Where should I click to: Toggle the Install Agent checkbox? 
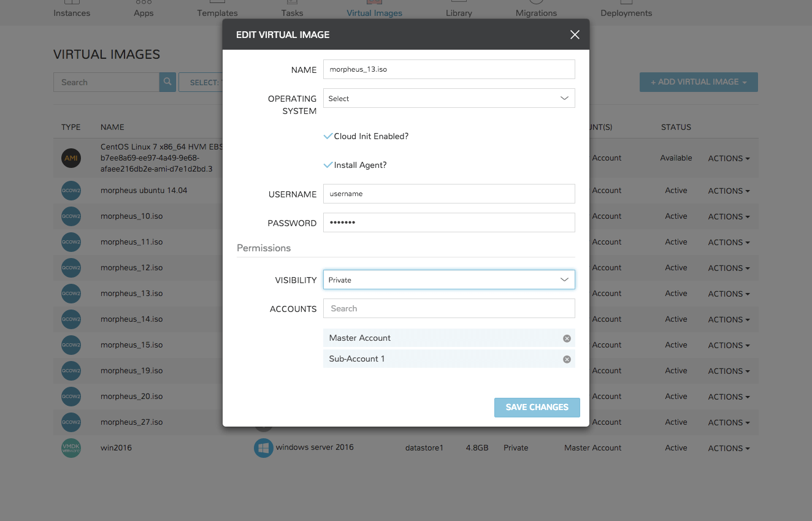tap(328, 165)
